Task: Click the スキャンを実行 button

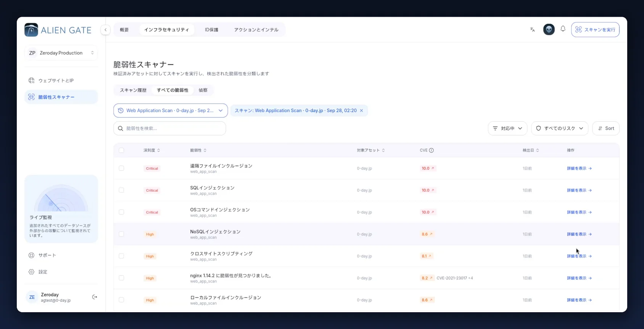Action: coord(595,30)
